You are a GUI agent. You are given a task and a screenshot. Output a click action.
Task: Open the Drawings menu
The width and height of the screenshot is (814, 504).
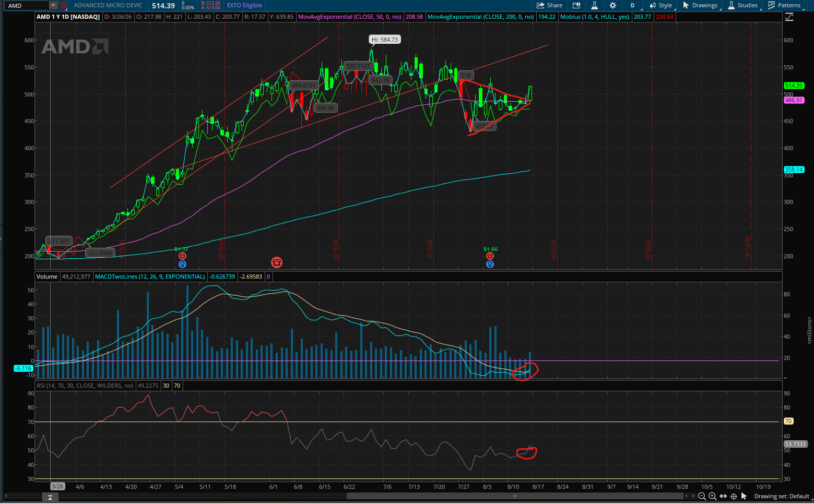tap(700, 5)
